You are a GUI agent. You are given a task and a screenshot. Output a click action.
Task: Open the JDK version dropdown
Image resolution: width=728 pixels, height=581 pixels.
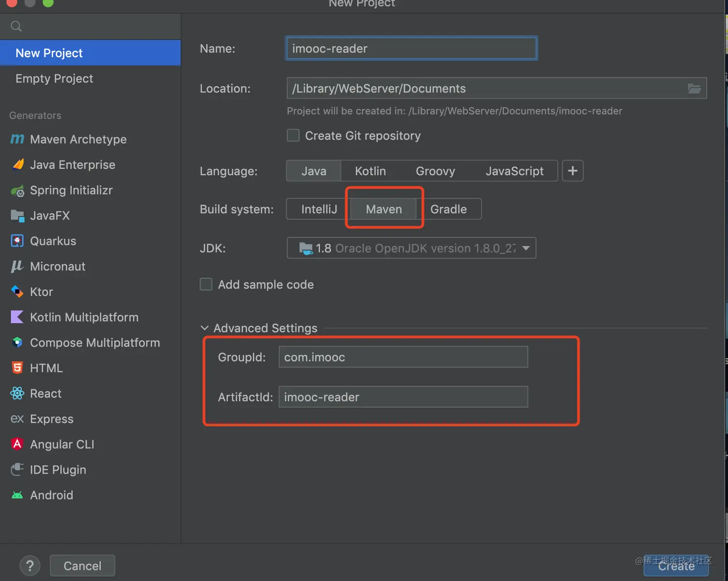tap(526, 248)
